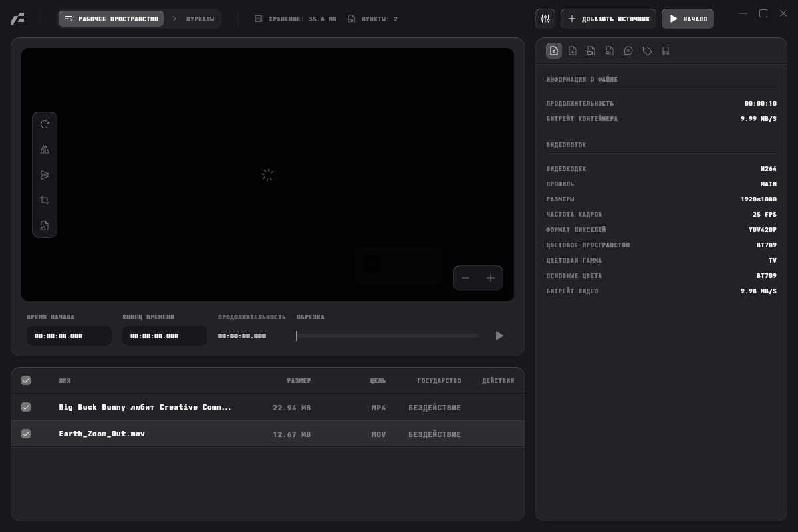Click the H264 video codec value

[769, 169]
